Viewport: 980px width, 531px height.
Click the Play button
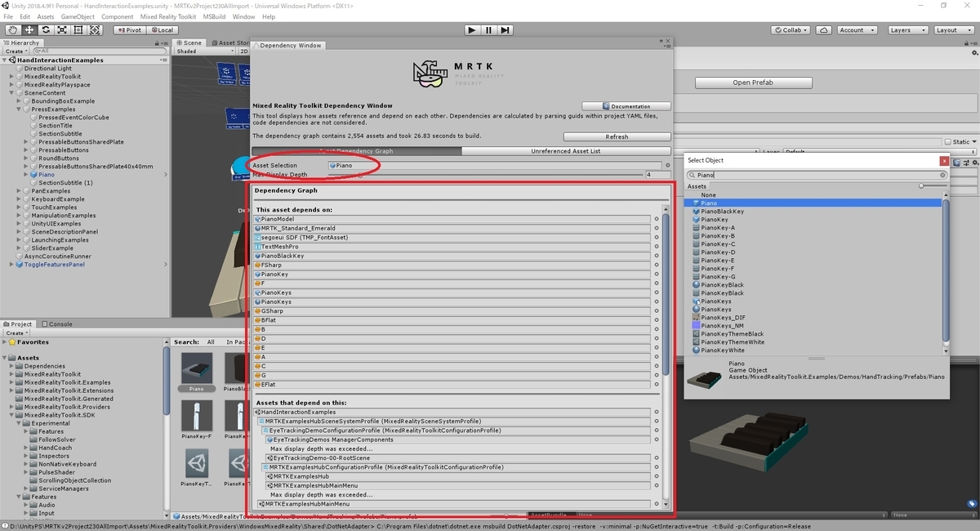[x=471, y=30]
